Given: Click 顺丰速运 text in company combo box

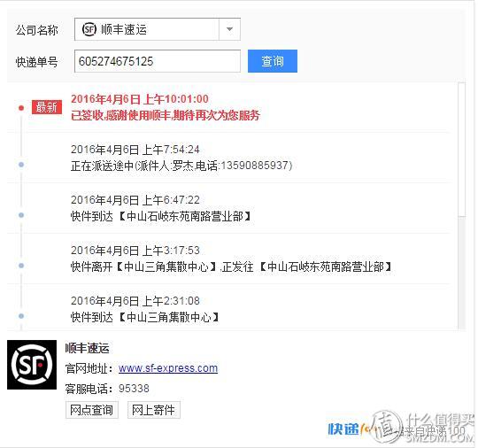Looking at the screenshot, I should (x=124, y=29).
